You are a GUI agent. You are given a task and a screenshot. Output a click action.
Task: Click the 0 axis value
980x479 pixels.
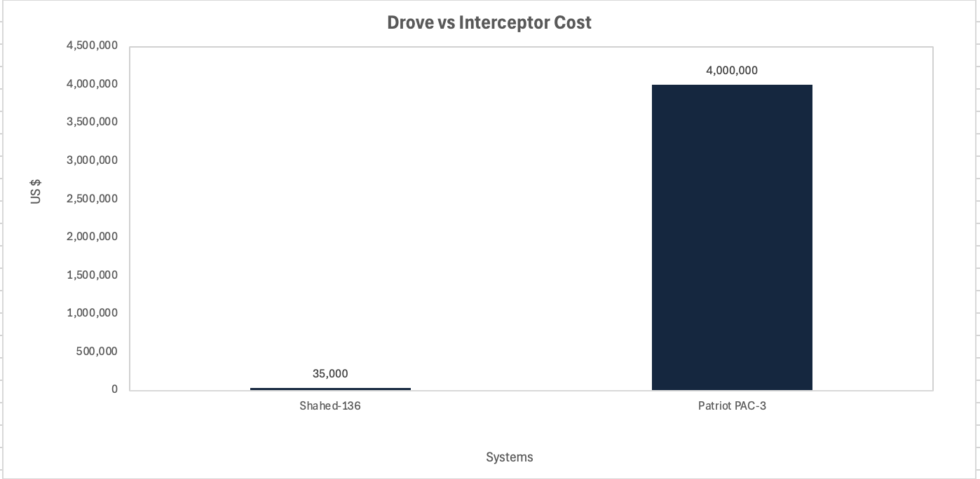tap(114, 390)
